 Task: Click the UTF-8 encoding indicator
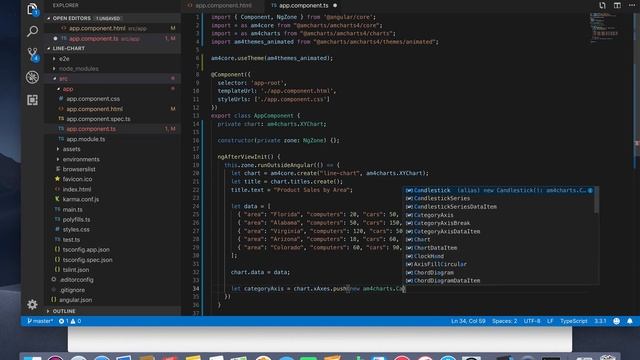pyautogui.click(x=532, y=321)
